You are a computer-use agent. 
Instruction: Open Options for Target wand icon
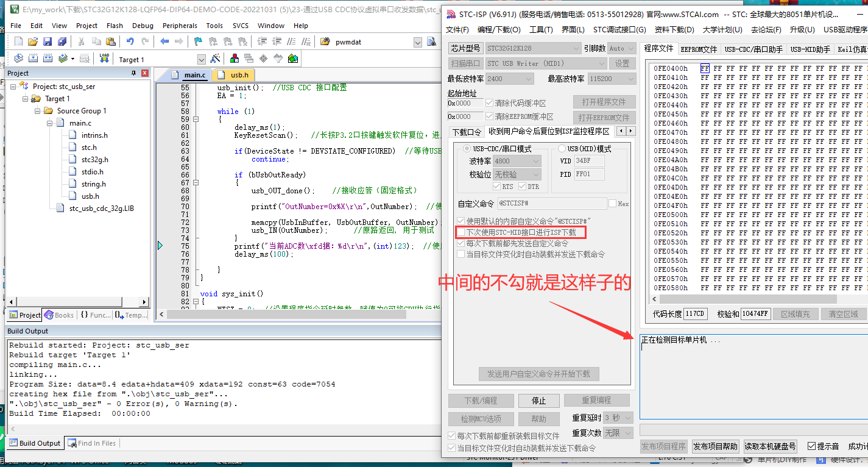pyautogui.click(x=215, y=59)
